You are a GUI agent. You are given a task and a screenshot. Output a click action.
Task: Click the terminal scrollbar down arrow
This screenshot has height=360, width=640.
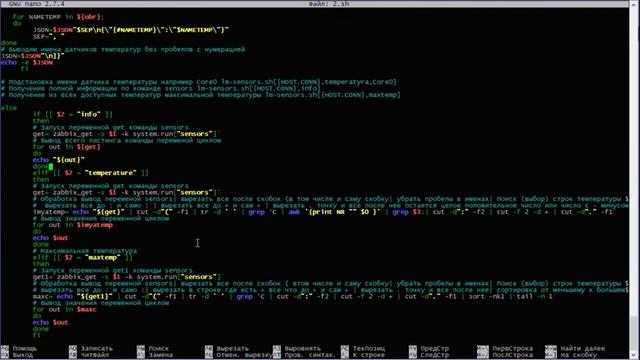pos(635,355)
